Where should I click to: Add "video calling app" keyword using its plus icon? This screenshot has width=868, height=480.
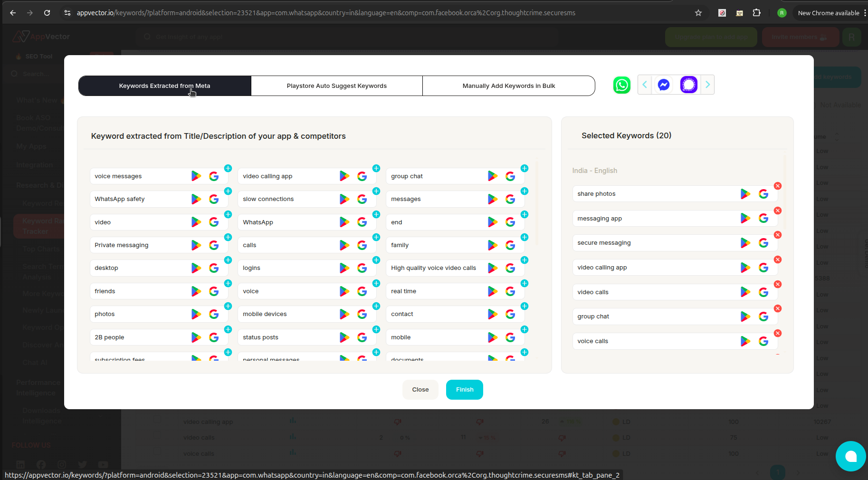click(376, 168)
